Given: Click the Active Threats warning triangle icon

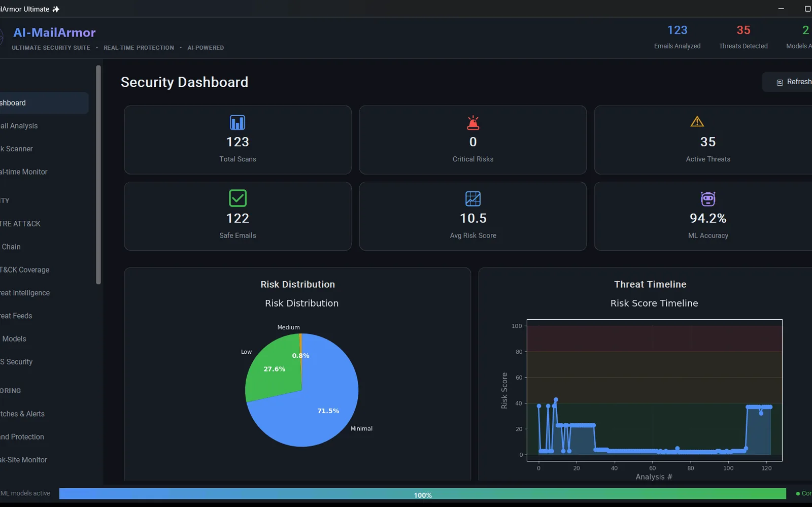Looking at the screenshot, I should point(697,121).
